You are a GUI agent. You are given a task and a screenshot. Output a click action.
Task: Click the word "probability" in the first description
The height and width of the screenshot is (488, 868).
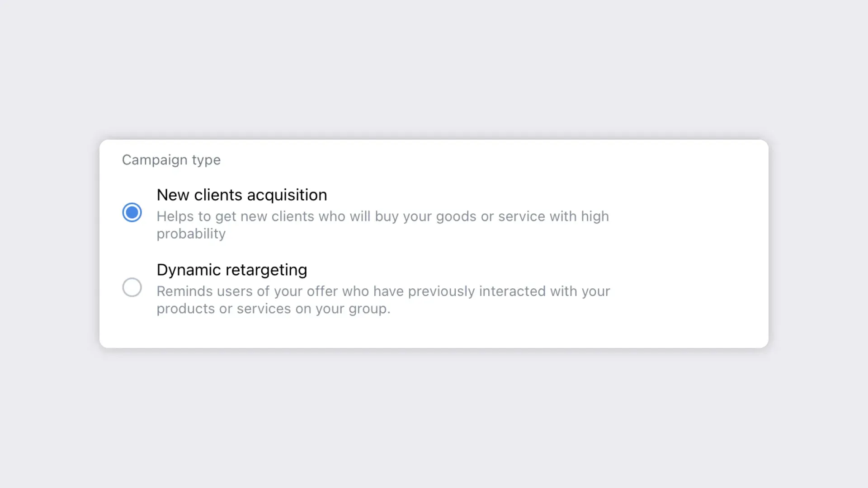click(x=191, y=234)
